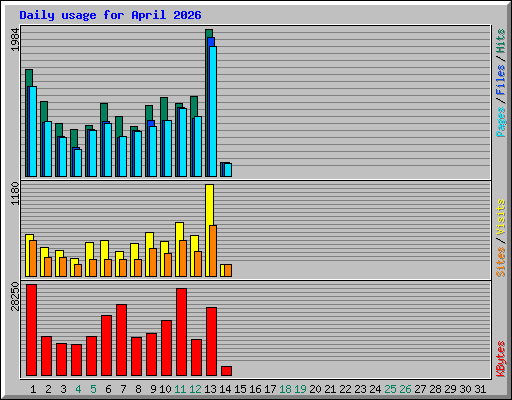This screenshot has height=400, width=512.
Task: Click green day 5 on the date axis
Action: point(93,389)
